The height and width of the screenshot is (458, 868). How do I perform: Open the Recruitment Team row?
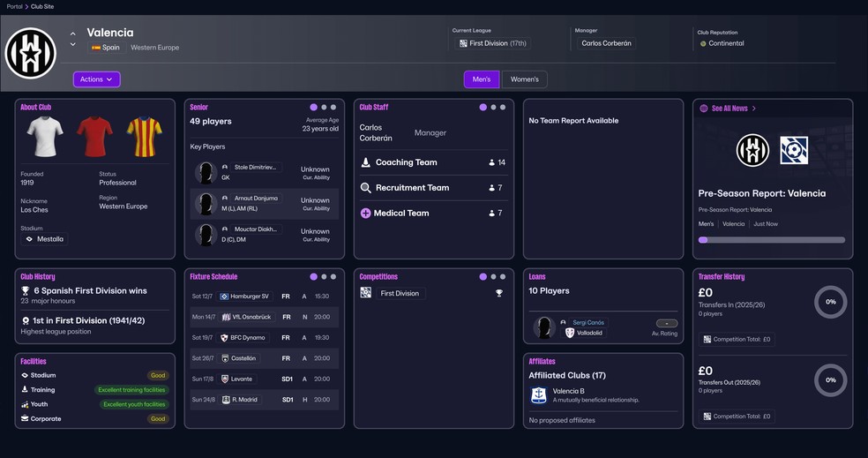click(x=433, y=188)
